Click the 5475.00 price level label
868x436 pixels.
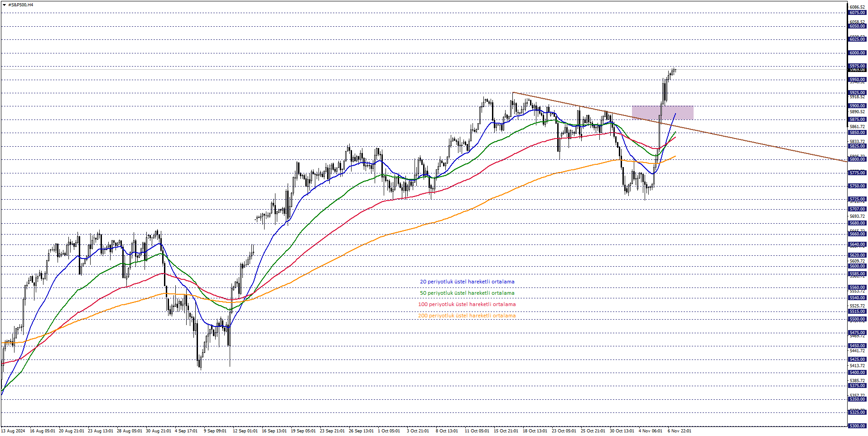click(857, 333)
